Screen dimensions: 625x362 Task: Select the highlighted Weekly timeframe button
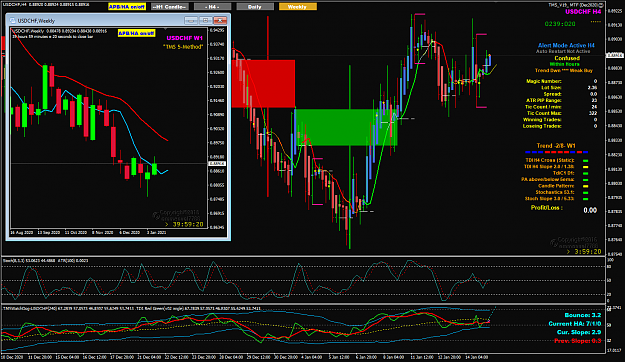(298, 7)
